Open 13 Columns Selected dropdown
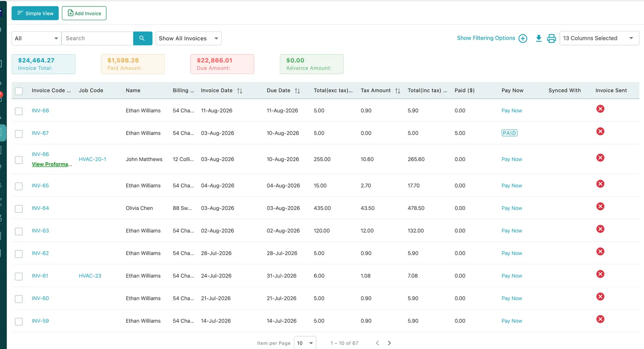This screenshot has width=644, height=349. pyautogui.click(x=599, y=38)
